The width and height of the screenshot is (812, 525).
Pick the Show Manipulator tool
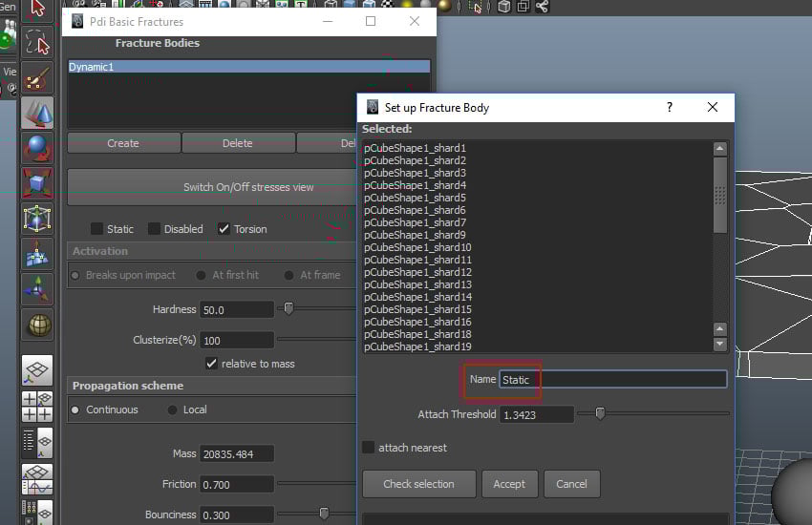(x=37, y=288)
